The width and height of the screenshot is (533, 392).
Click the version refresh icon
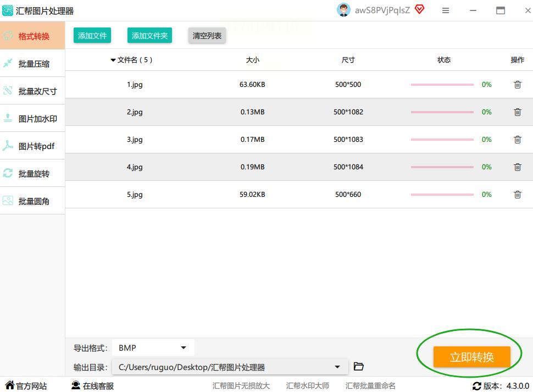click(x=477, y=386)
